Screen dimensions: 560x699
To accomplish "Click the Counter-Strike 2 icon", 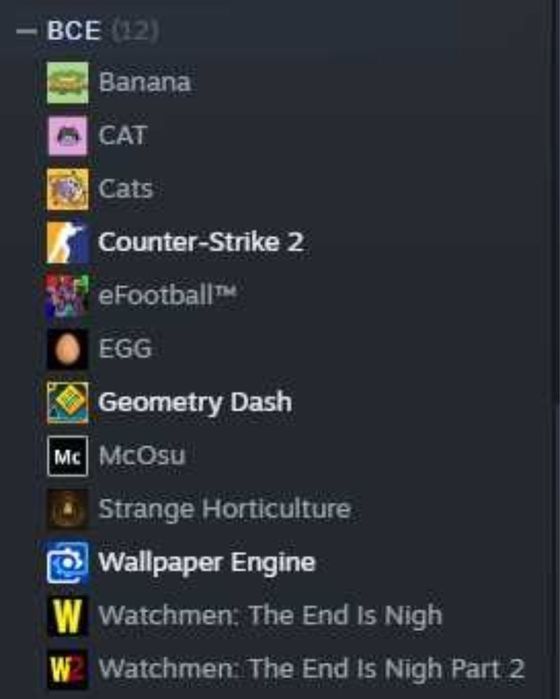I will tap(67, 242).
